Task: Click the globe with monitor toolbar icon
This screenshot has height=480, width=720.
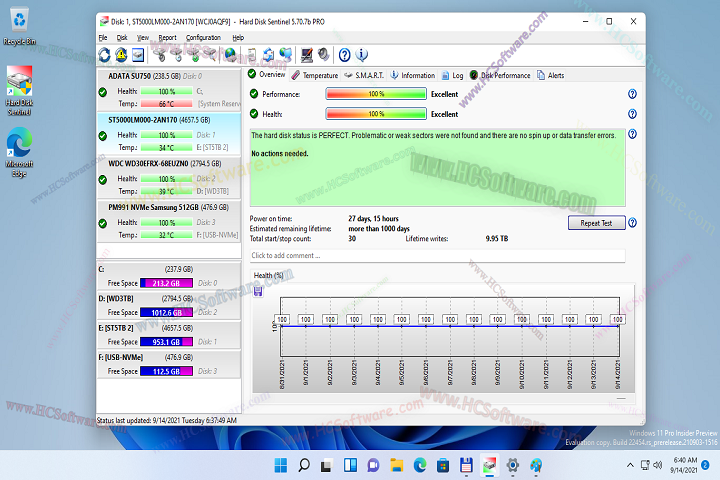Action: [x=286, y=55]
